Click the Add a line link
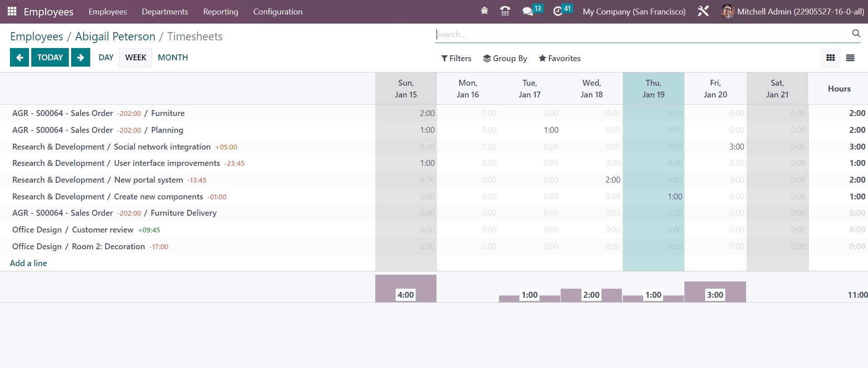The width and height of the screenshot is (868, 368). tap(29, 263)
